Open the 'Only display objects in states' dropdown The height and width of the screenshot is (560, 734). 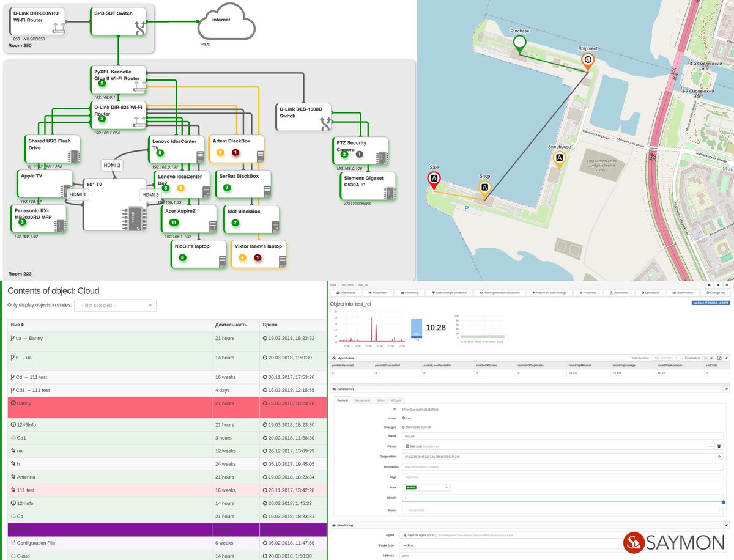click(x=115, y=305)
